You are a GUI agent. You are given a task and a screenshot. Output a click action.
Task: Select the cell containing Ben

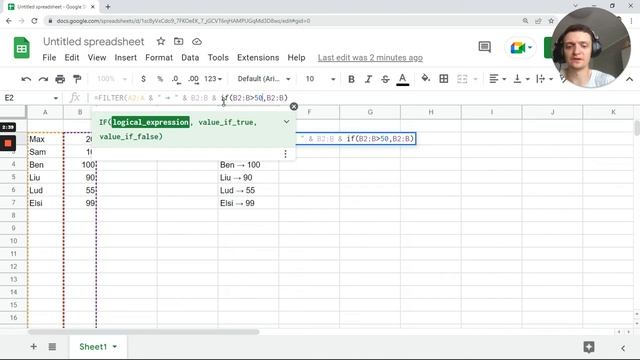[x=45, y=165]
